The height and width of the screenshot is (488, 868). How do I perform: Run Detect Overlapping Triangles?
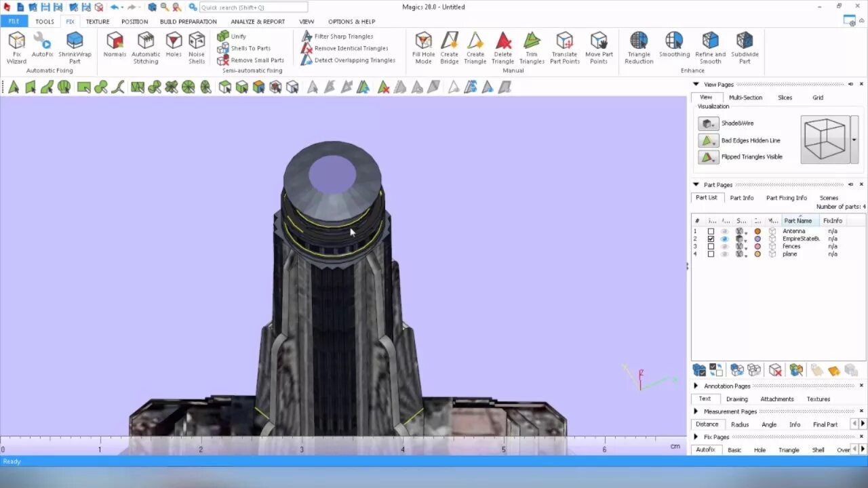click(x=349, y=60)
